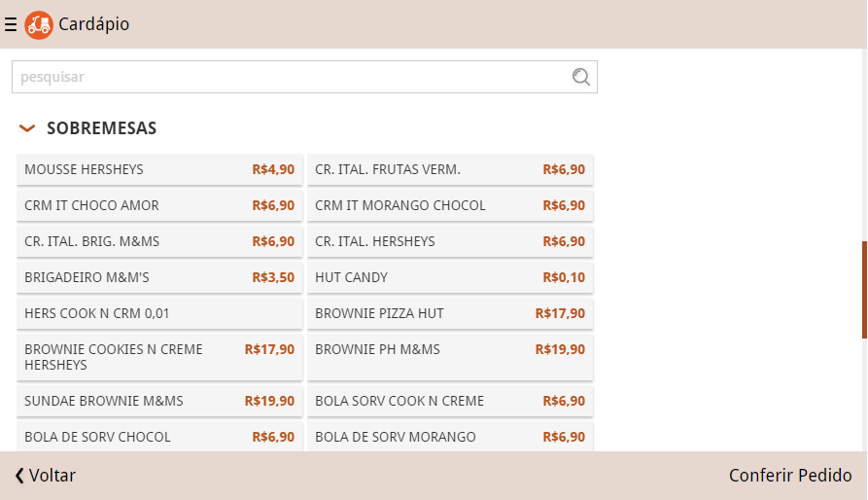Viewport: 868px width, 500px height.
Task: Select MOUSSE HERSHEYS item
Action: (x=159, y=169)
